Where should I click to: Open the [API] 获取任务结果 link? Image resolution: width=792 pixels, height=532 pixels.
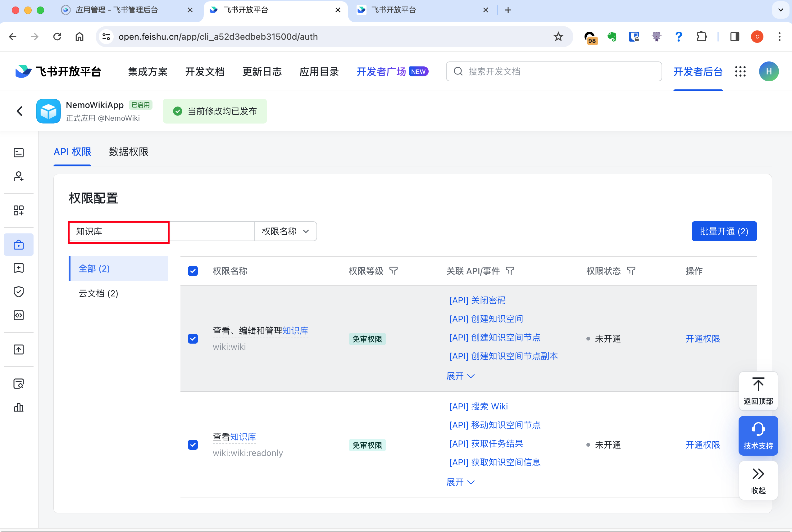click(x=486, y=444)
